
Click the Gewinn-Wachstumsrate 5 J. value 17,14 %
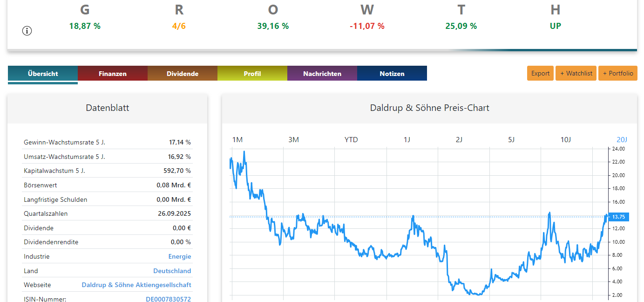180,142
